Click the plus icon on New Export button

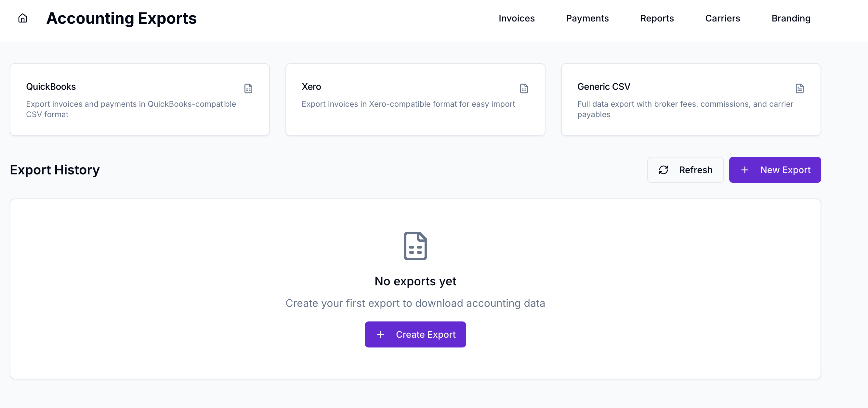pos(745,170)
